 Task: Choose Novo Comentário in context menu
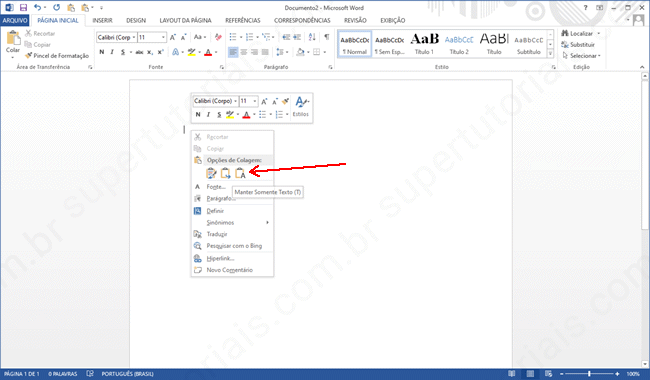(x=232, y=270)
